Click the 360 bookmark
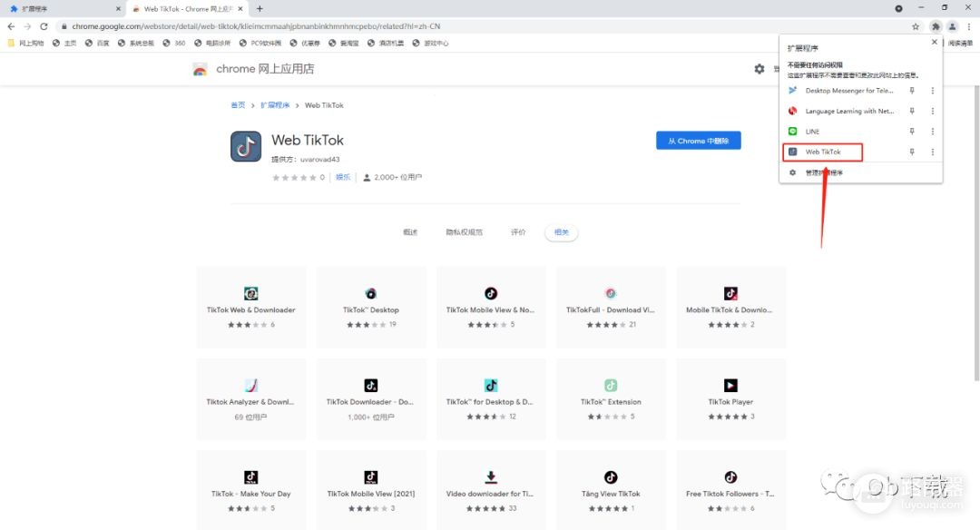This screenshot has height=530, width=980. (174, 44)
